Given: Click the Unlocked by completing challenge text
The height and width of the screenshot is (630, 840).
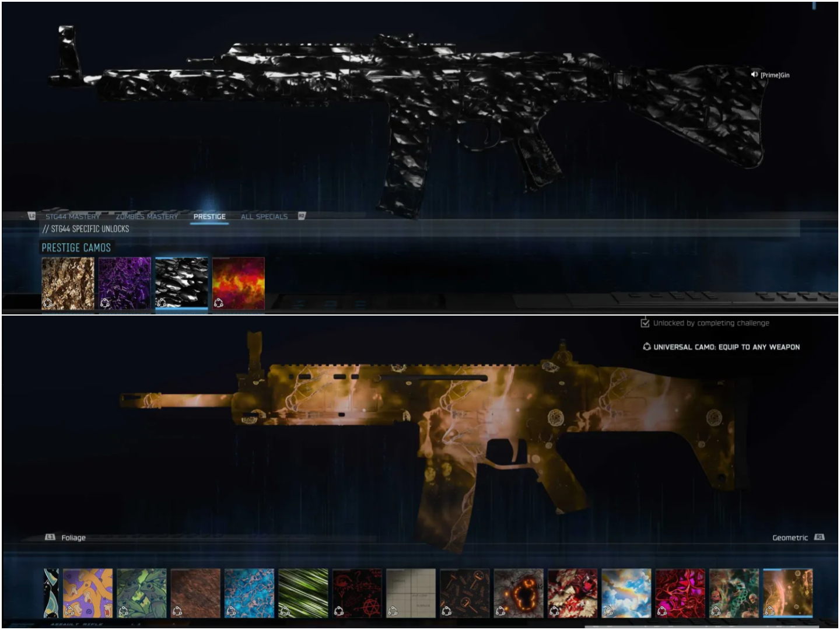Looking at the screenshot, I should [711, 323].
